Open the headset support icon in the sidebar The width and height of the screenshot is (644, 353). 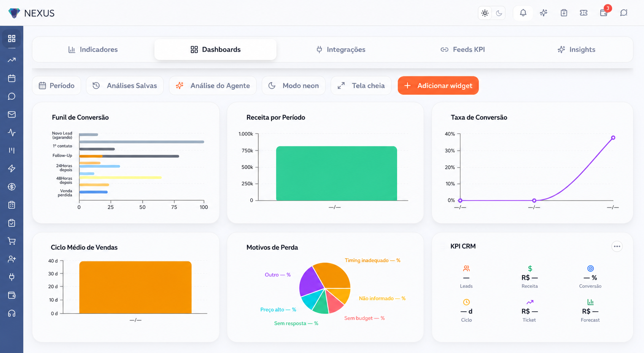point(12,313)
